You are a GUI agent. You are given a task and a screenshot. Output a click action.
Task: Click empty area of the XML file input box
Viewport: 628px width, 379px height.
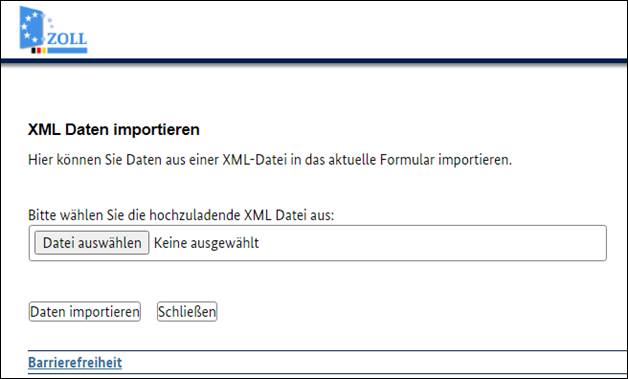(x=433, y=243)
